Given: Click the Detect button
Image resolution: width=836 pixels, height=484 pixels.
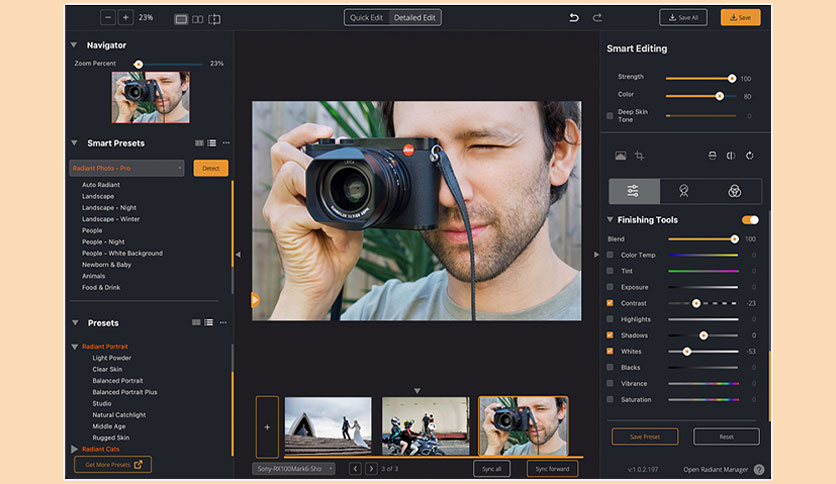Looking at the screenshot, I should pos(211,168).
